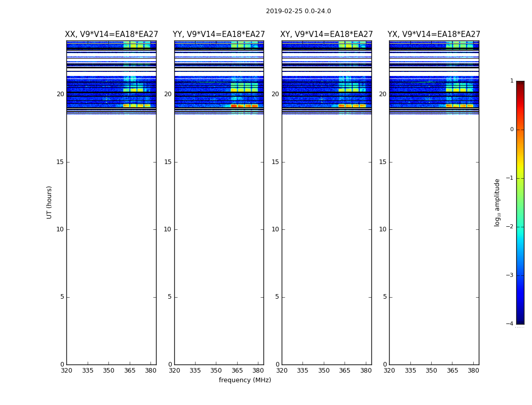
Task: Pick the dark blue bottom of colorbar
Action: [x=520, y=319]
